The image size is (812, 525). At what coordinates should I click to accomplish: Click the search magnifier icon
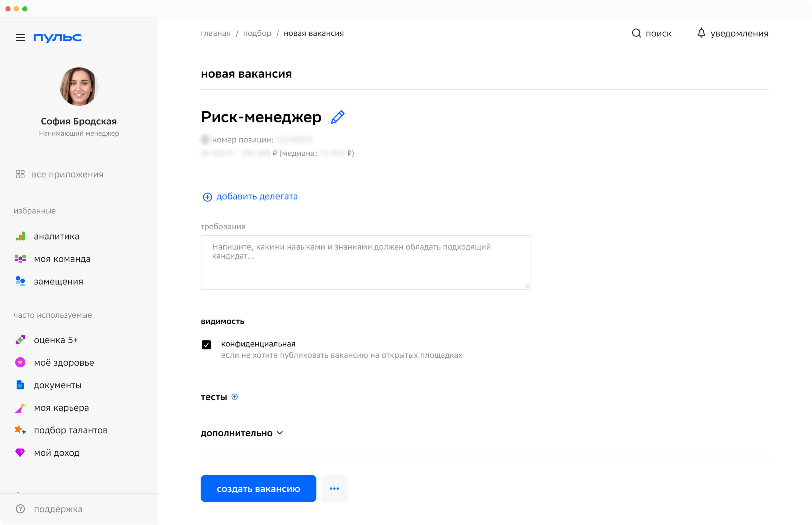(636, 33)
